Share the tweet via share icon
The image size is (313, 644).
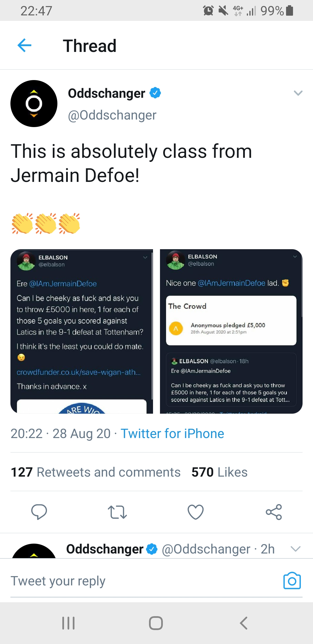(274, 512)
